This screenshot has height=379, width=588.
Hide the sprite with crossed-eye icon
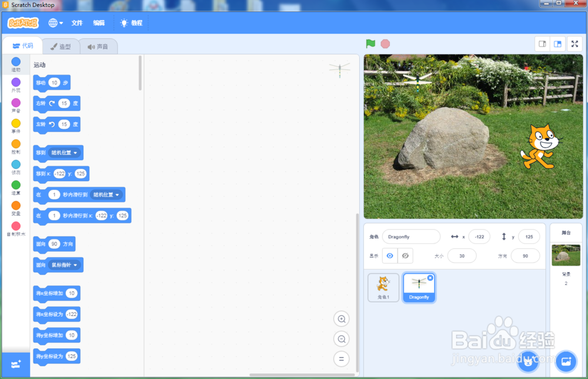405,255
